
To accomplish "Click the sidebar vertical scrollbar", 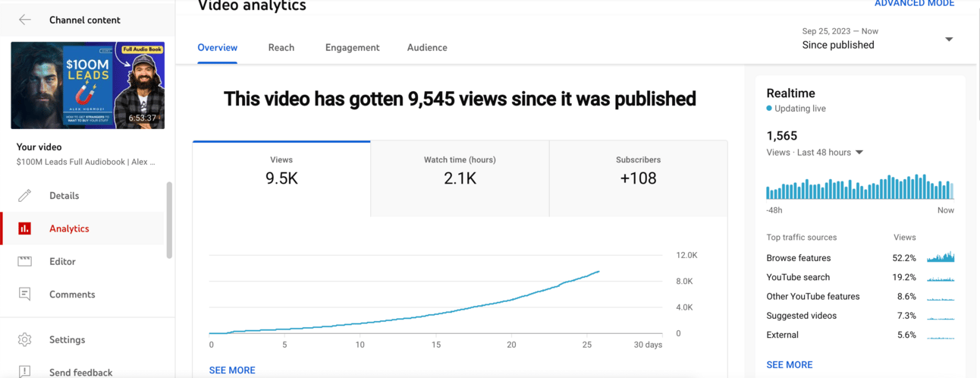I will pos(169,220).
